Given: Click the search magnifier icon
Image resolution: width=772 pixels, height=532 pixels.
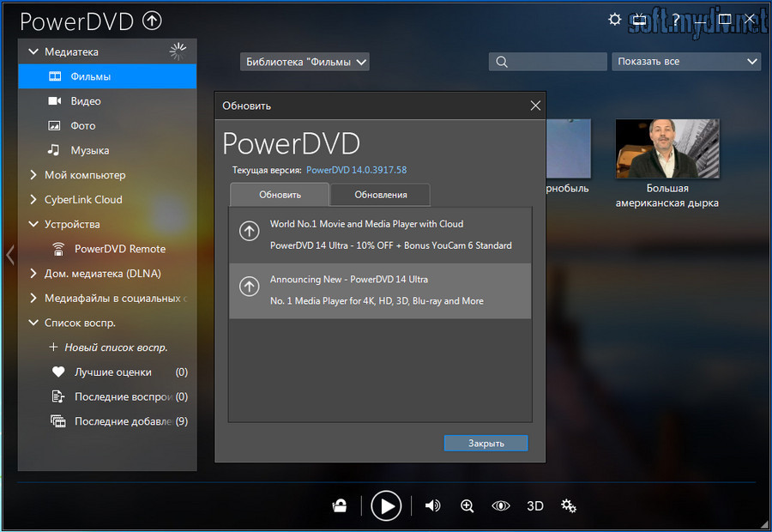Looking at the screenshot, I should 502,62.
